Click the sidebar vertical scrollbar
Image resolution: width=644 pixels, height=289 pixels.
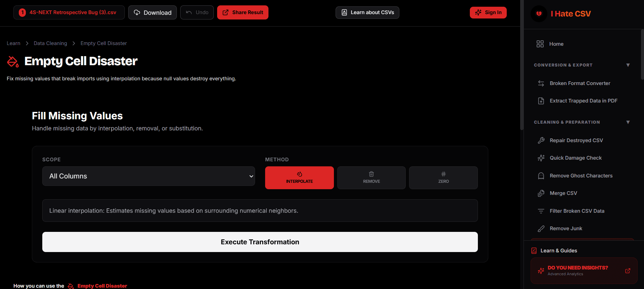(642, 54)
